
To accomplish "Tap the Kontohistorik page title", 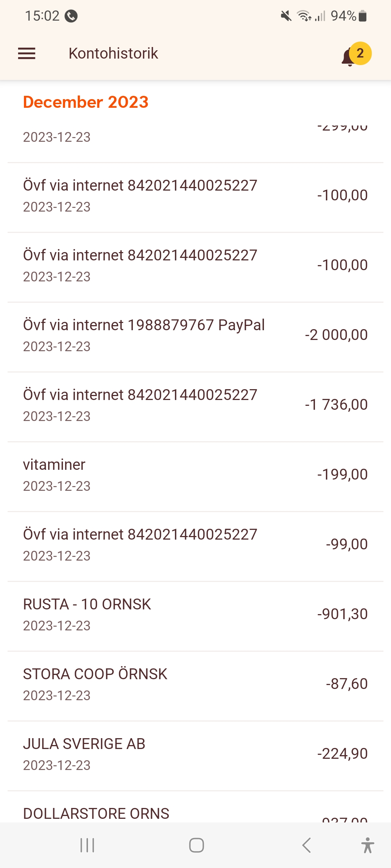I will coord(113,54).
